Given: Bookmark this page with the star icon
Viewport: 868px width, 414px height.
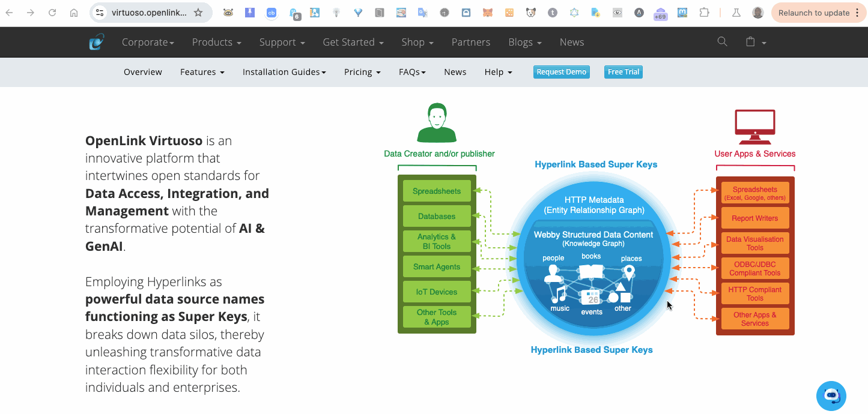Looking at the screenshot, I should click(x=198, y=13).
